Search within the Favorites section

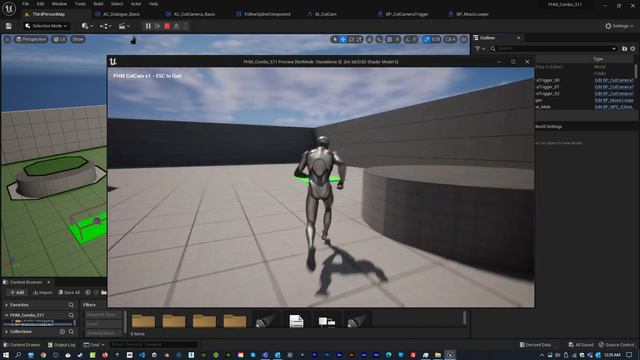pos(71,305)
